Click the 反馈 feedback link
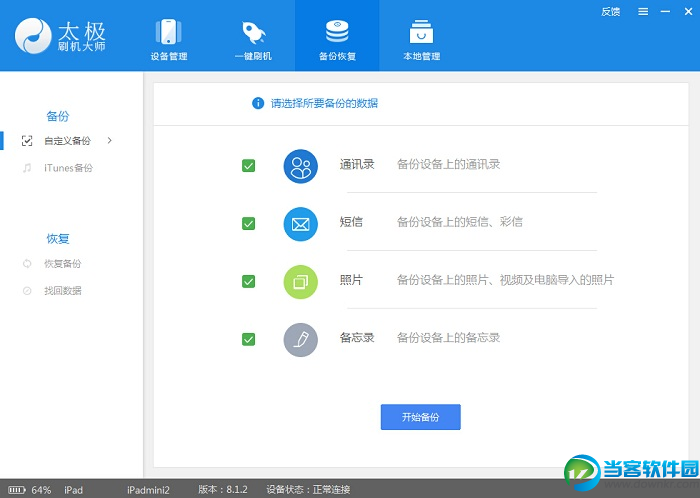 coord(610,12)
